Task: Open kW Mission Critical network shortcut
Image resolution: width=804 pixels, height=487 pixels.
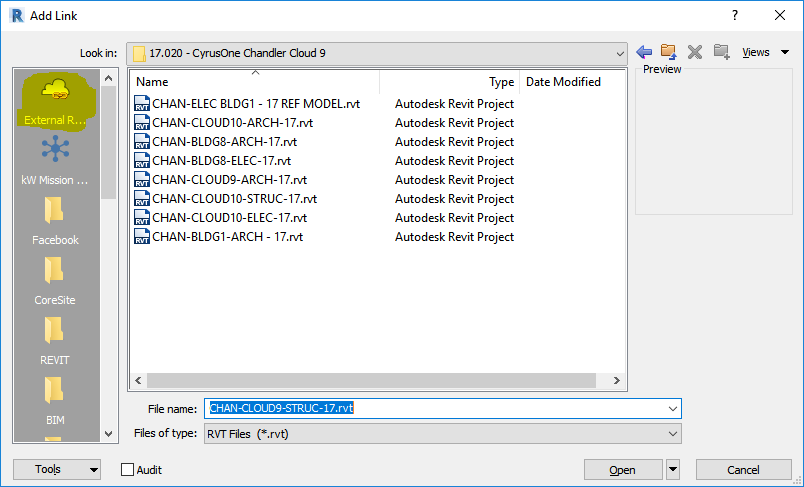Action: pyautogui.click(x=55, y=160)
